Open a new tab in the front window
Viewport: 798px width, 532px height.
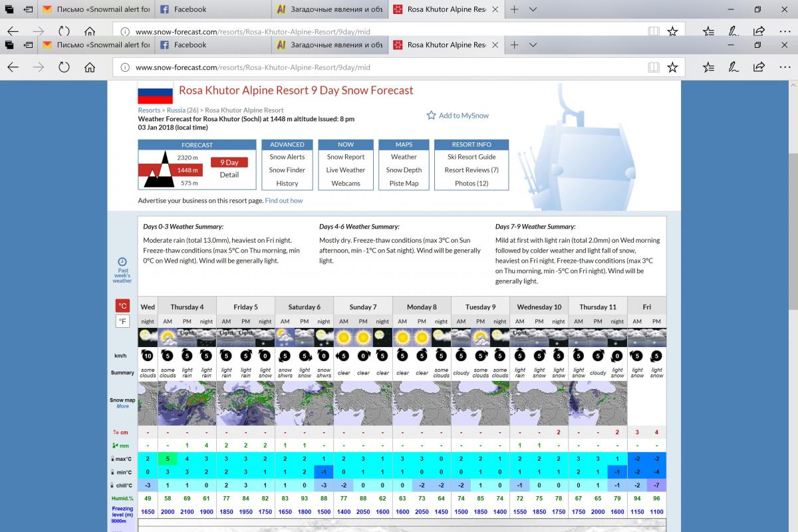point(514,45)
